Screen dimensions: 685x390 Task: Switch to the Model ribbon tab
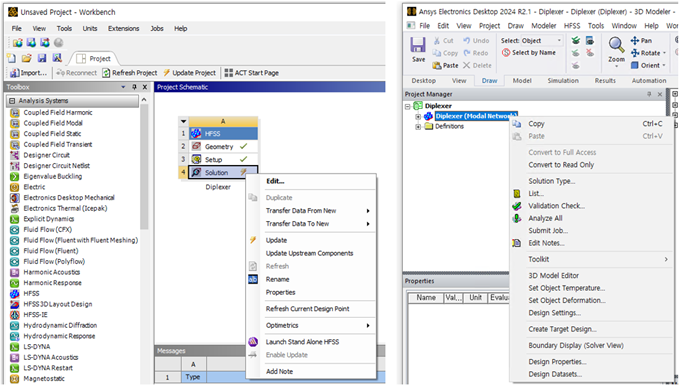coord(522,81)
